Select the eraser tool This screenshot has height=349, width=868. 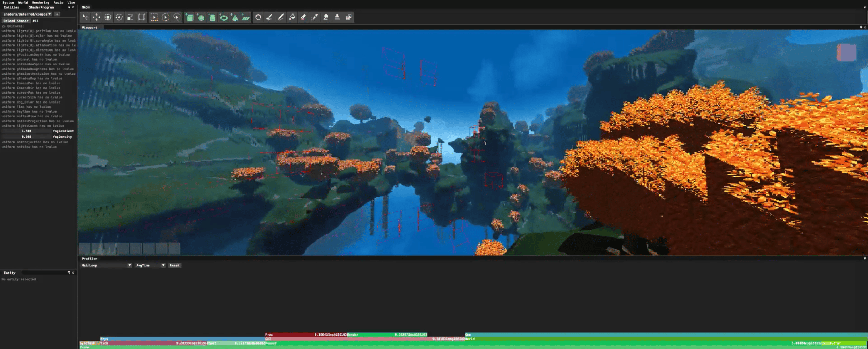[303, 17]
